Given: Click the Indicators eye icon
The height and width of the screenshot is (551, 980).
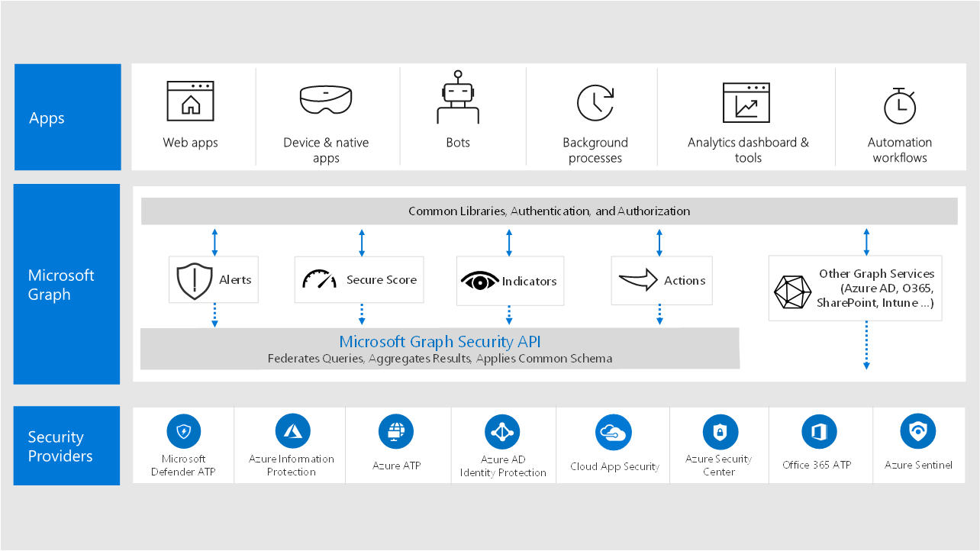Looking at the screenshot, I should coord(479,281).
